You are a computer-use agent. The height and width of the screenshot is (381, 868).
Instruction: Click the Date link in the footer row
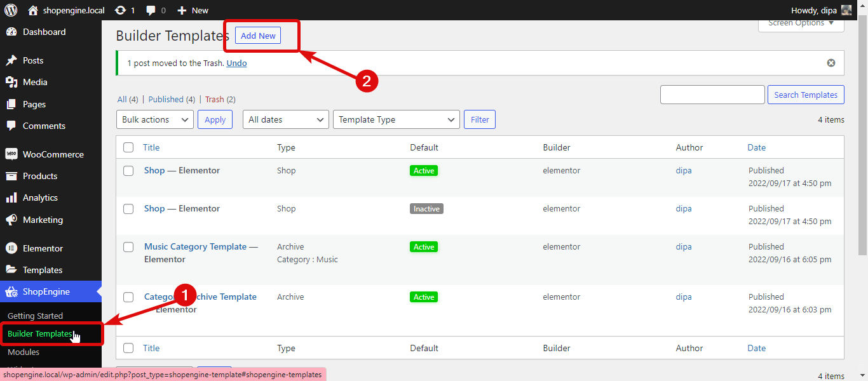[756, 348]
